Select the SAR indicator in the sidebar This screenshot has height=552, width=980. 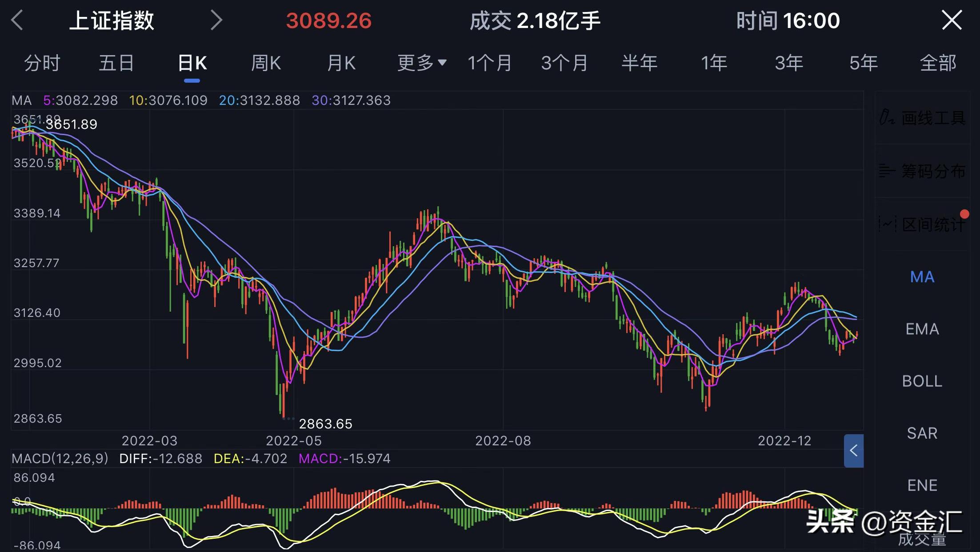921,433
